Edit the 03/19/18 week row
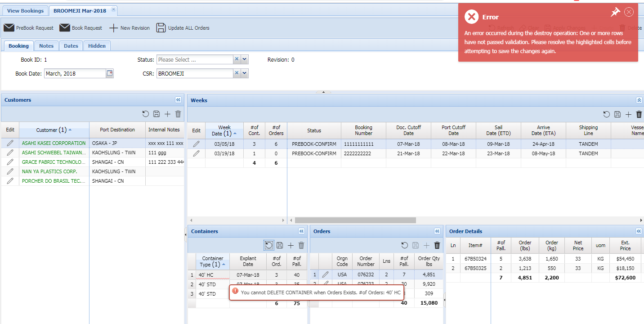This screenshot has height=324, width=644. pos(196,153)
